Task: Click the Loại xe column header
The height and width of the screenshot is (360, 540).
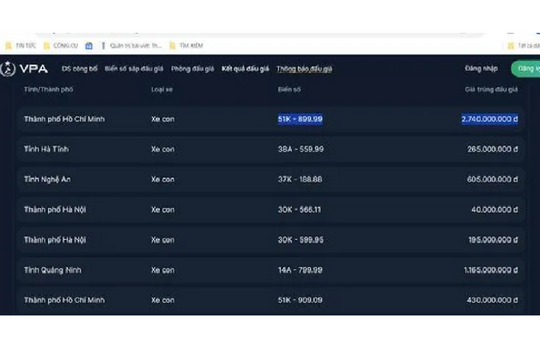Action: (162, 90)
